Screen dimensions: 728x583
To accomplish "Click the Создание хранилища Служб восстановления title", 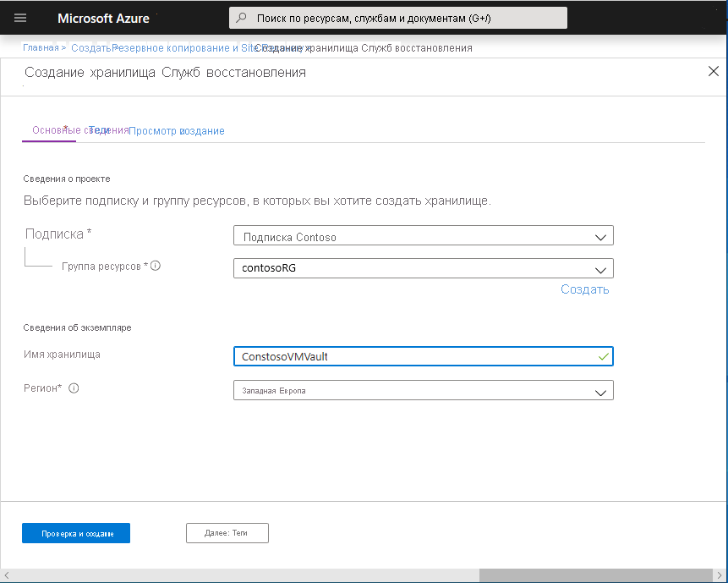I will pyautogui.click(x=165, y=73).
